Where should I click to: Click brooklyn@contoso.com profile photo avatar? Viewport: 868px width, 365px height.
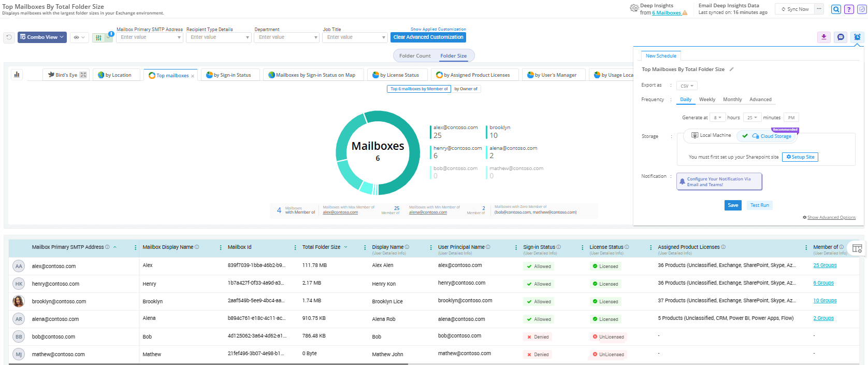tap(19, 301)
